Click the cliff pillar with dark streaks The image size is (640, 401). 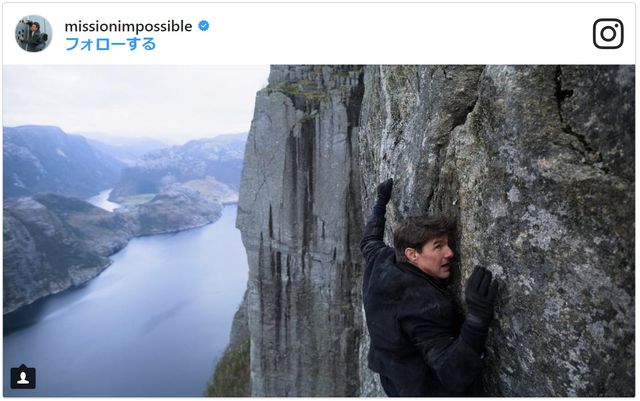(298, 229)
